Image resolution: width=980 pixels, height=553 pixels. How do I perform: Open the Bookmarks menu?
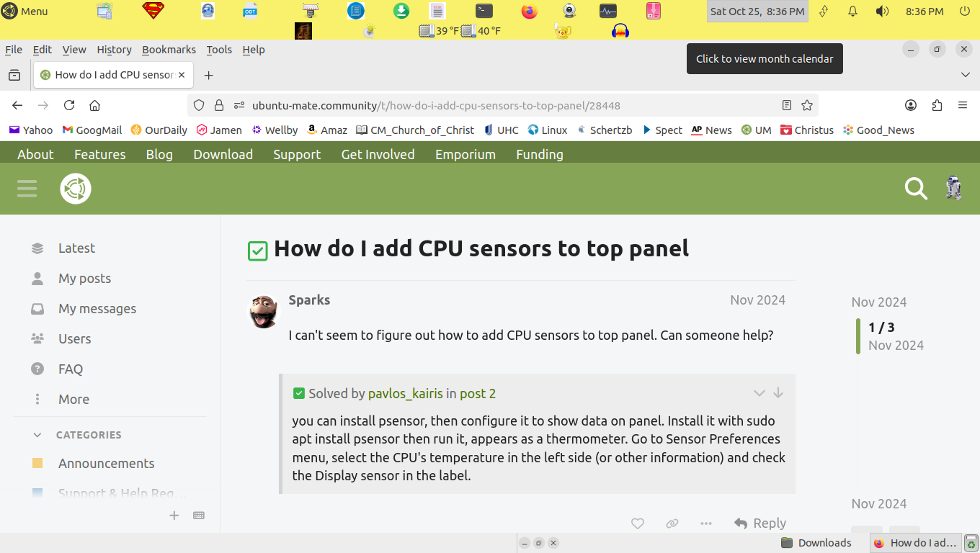coord(169,50)
